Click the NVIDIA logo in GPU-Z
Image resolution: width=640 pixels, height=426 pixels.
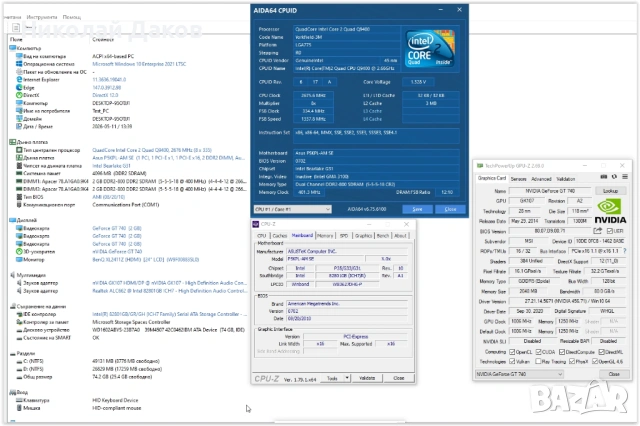click(x=610, y=211)
